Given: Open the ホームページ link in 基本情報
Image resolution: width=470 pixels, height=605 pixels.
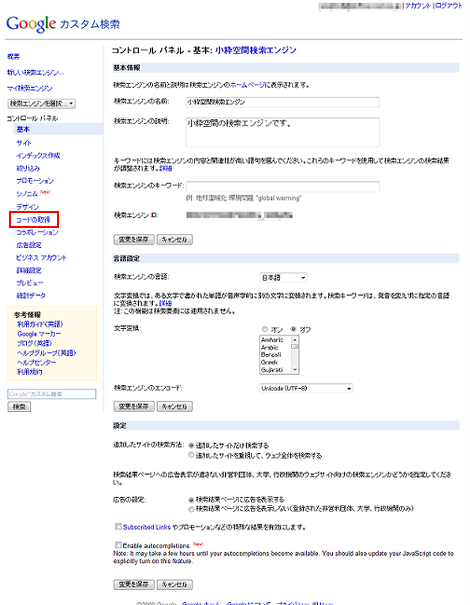Looking at the screenshot, I should coord(247,85).
